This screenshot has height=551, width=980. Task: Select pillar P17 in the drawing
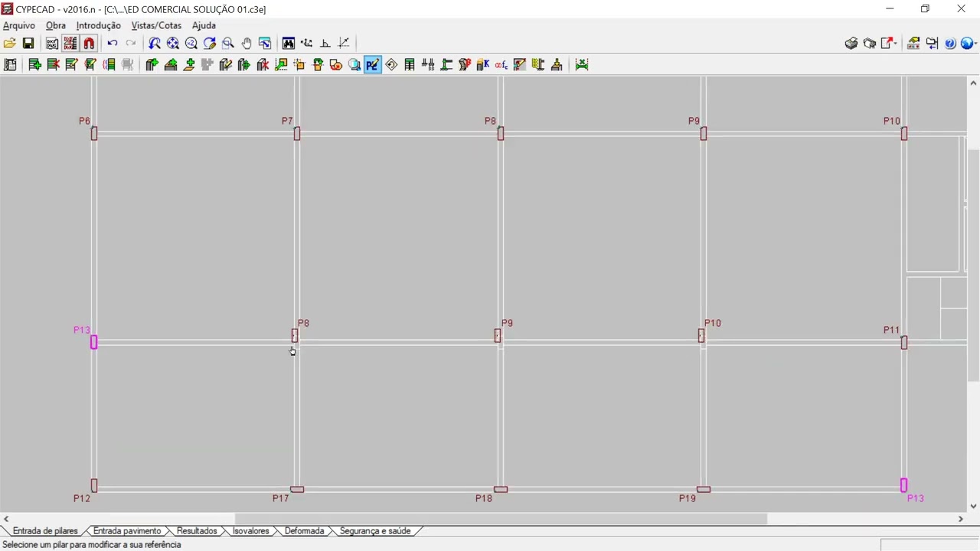[x=297, y=489]
